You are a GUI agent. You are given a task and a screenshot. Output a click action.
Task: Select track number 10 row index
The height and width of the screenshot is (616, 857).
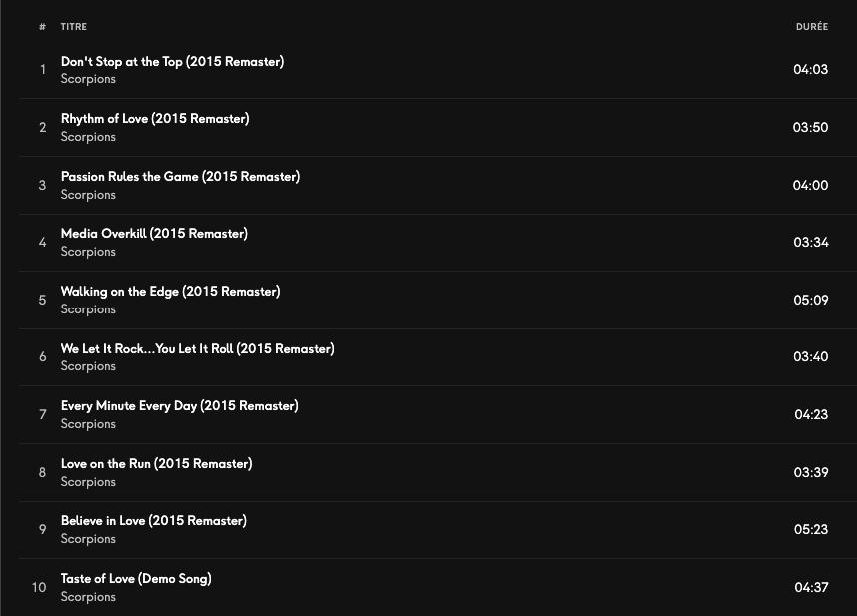click(39, 587)
